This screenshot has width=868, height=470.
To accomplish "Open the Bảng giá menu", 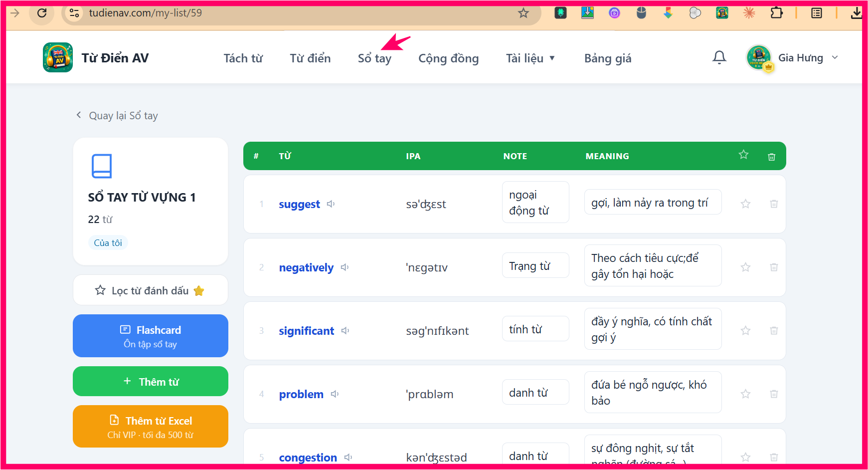I will [608, 58].
